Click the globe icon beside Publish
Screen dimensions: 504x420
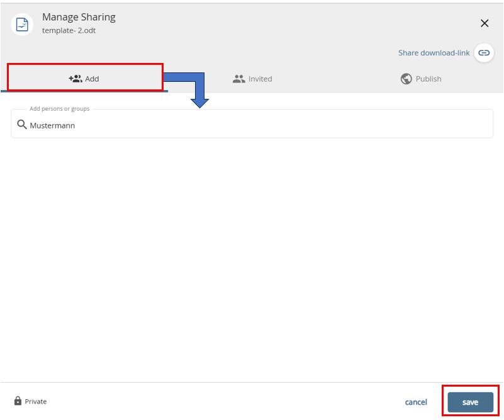click(406, 79)
